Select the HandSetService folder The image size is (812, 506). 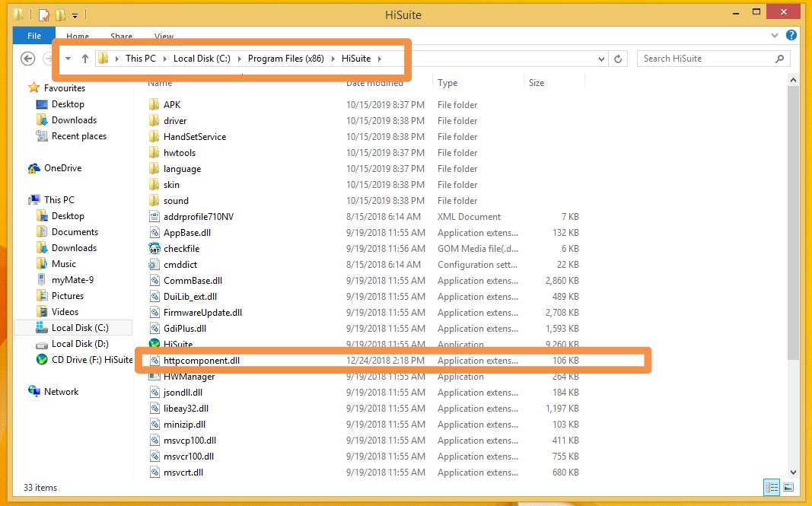(195, 137)
